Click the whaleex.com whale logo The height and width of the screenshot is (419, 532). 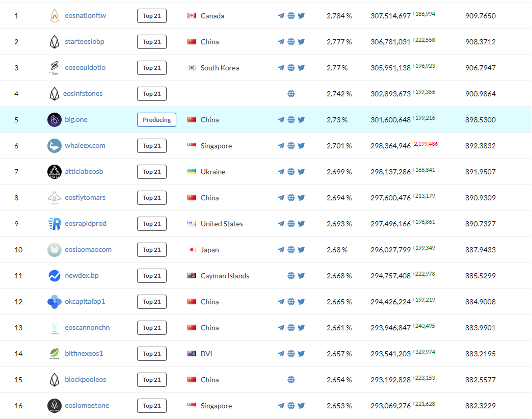click(55, 146)
